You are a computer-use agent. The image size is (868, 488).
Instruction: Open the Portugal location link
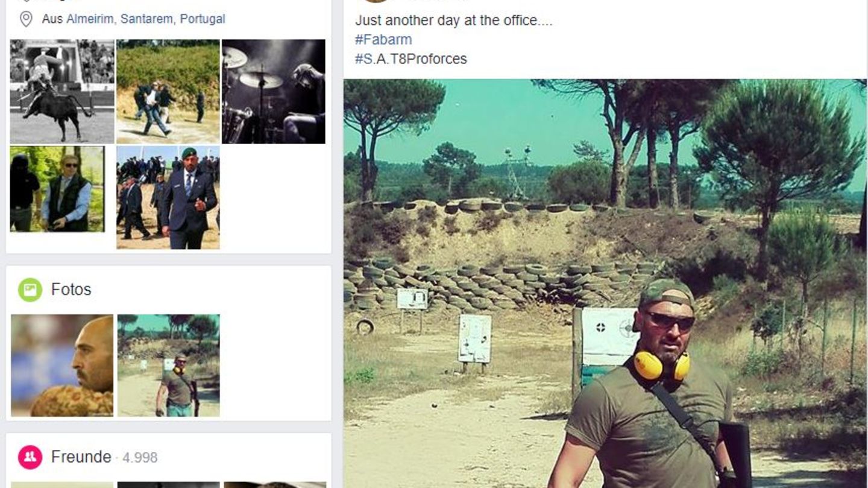pyautogui.click(x=203, y=19)
